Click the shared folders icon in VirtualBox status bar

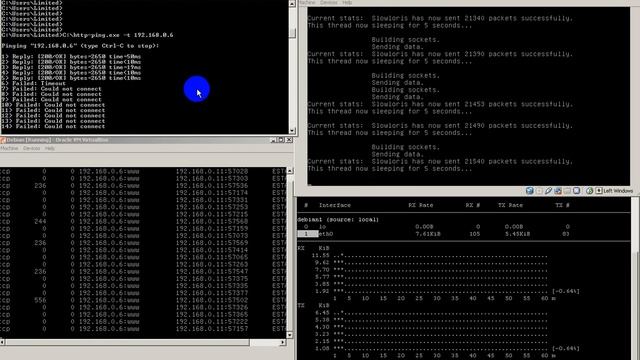click(567, 191)
